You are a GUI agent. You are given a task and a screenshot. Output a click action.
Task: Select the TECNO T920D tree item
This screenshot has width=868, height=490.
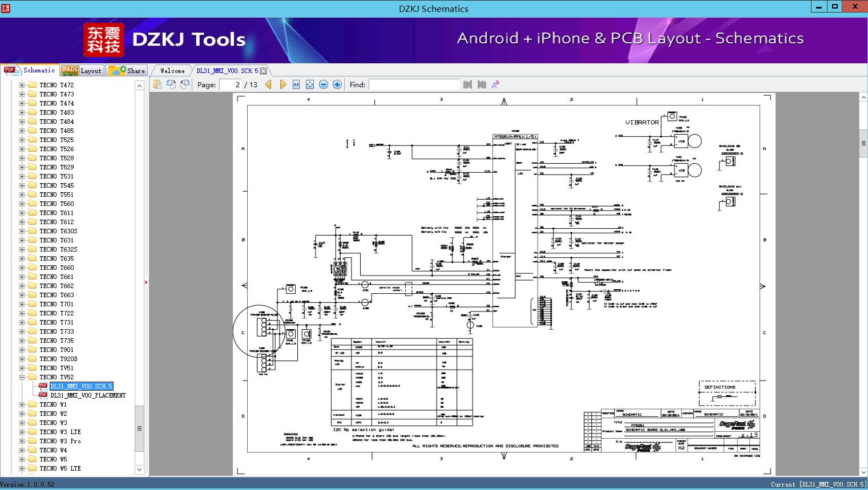(58, 359)
